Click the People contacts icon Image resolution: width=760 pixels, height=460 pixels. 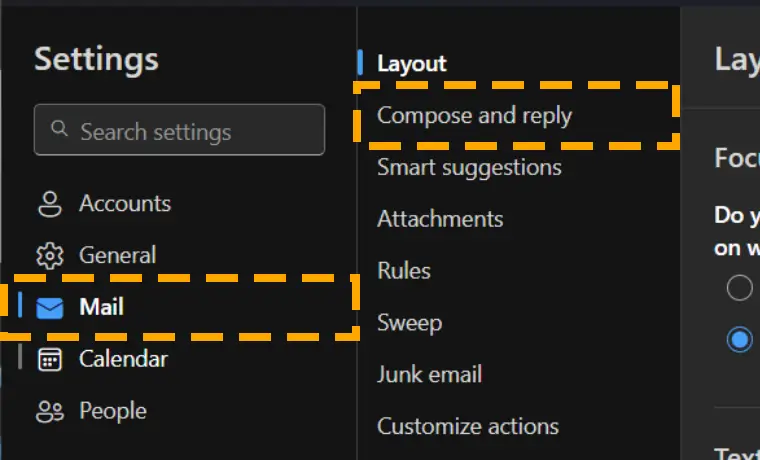50,412
